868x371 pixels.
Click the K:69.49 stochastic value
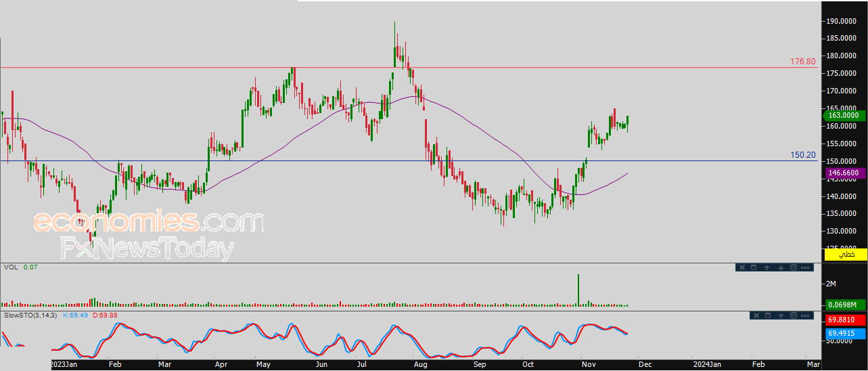pyautogui.click(x=74, y=315)
